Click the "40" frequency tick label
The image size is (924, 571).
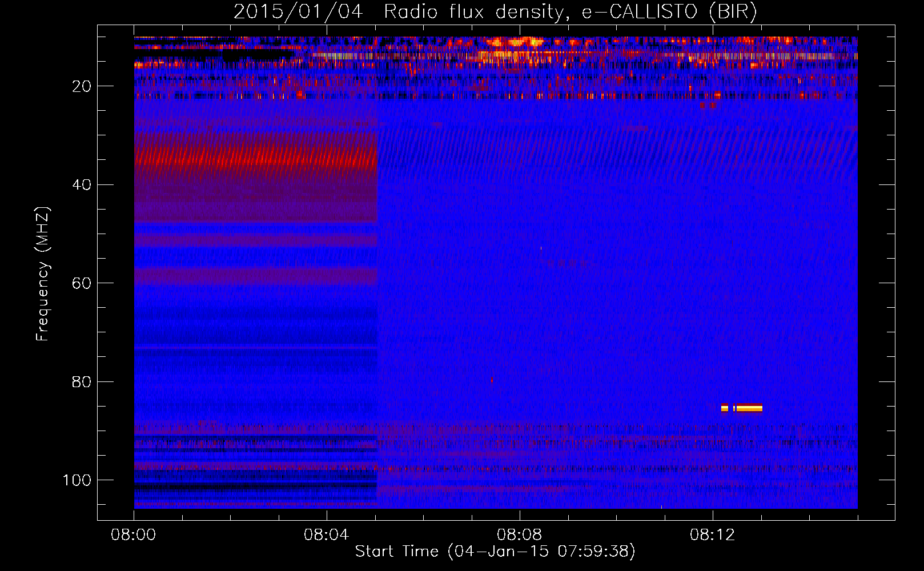coord(82,185)
